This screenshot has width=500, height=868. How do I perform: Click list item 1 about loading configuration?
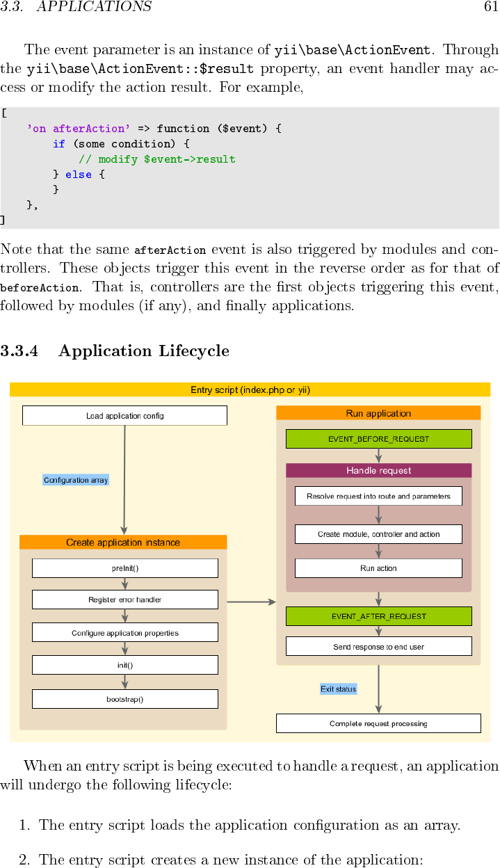click(239, 826)
